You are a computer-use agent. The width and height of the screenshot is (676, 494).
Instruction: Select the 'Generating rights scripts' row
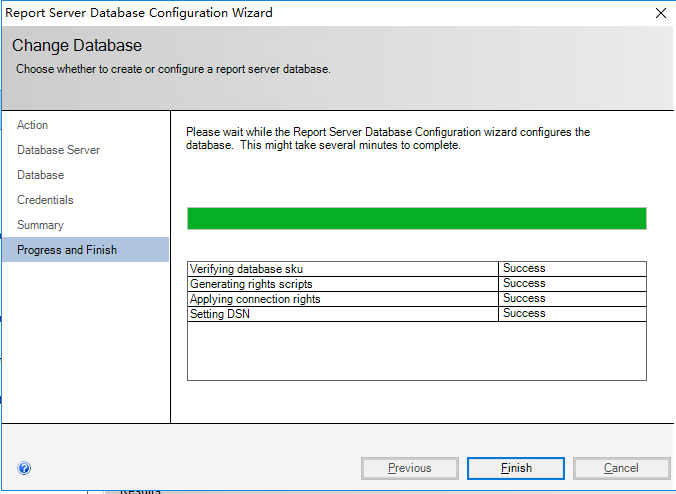(416, 284)
